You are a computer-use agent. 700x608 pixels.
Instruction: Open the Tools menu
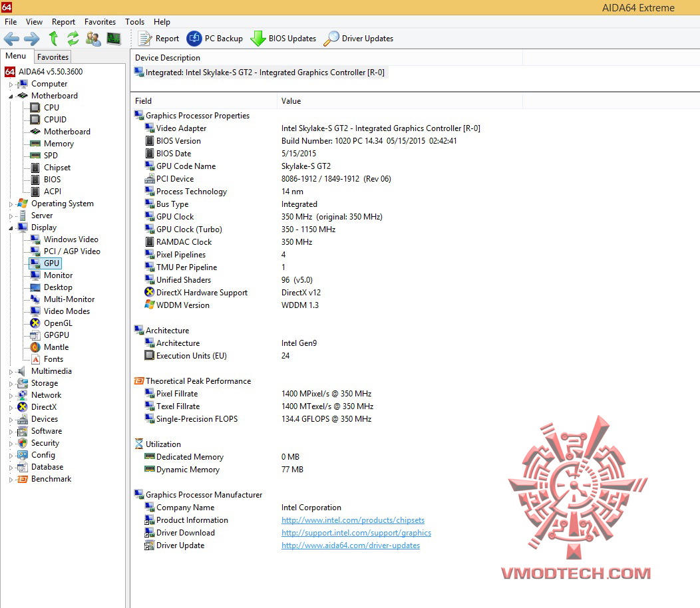(x=135, y=22)
